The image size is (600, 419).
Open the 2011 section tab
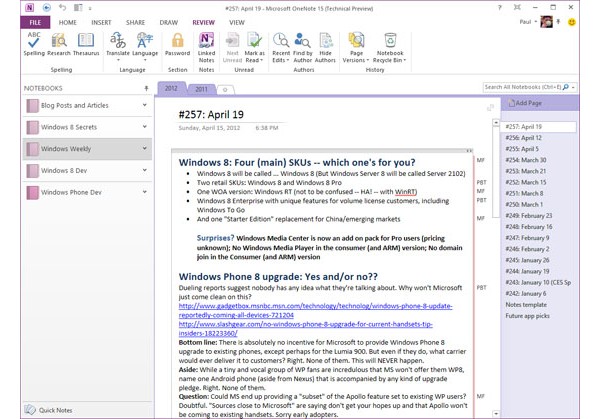201,89
